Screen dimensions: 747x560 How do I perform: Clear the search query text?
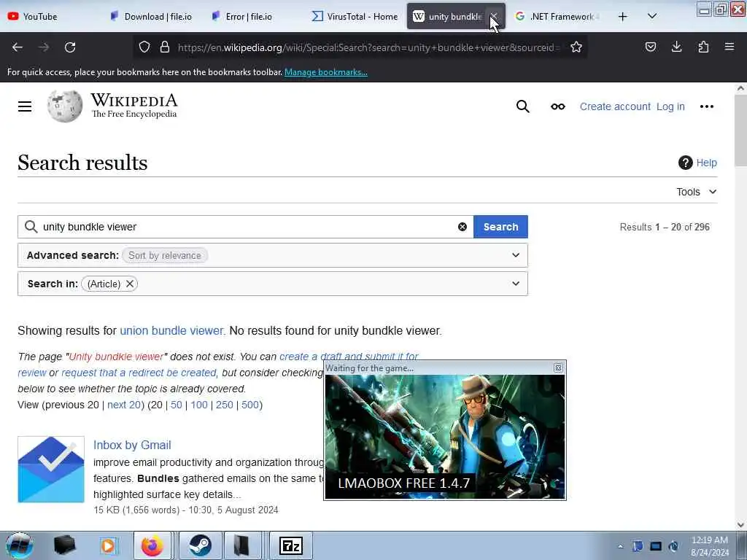462,227
